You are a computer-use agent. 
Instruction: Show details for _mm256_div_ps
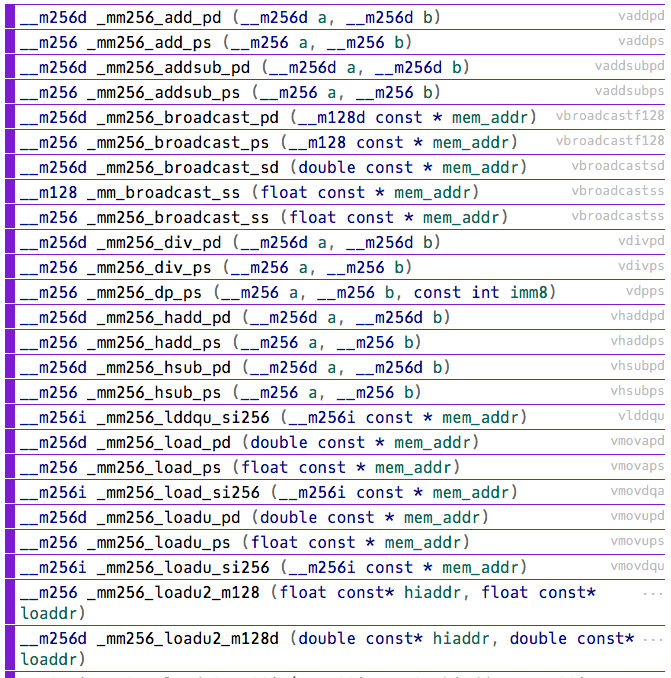pos(335,267)
